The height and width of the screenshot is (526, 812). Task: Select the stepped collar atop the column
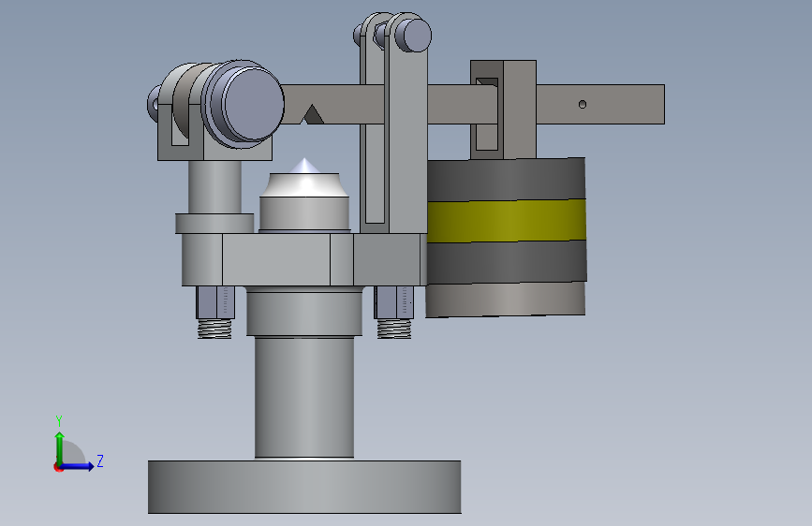304,312
